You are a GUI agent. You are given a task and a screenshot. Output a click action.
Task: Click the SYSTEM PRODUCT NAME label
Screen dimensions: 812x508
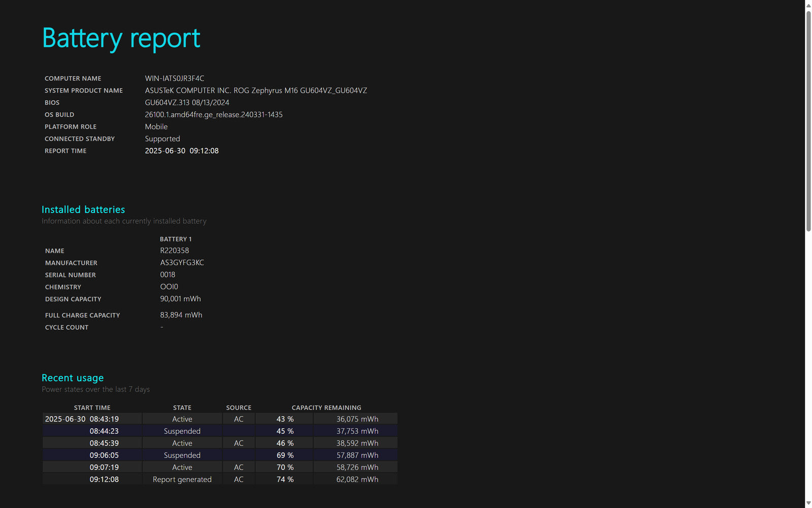tap(84, 91)
